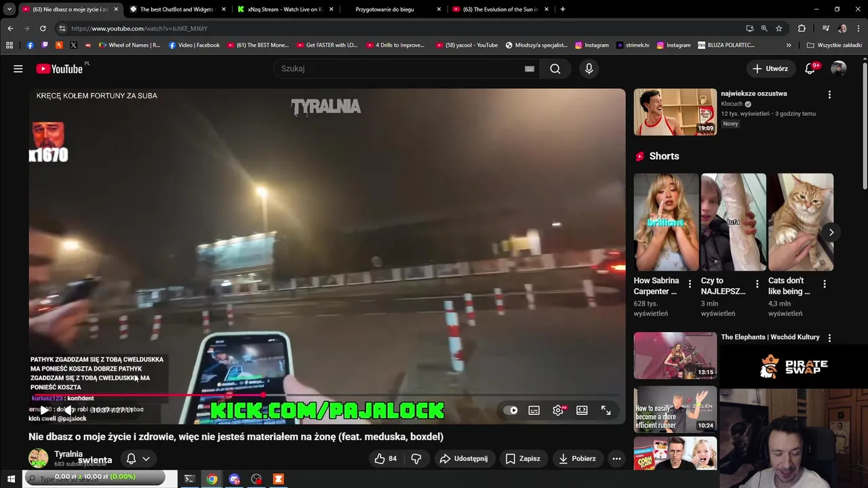Open the on-screen keyboard icon in search box
This screenshot has width=868, height=488.
click(530, 68)
